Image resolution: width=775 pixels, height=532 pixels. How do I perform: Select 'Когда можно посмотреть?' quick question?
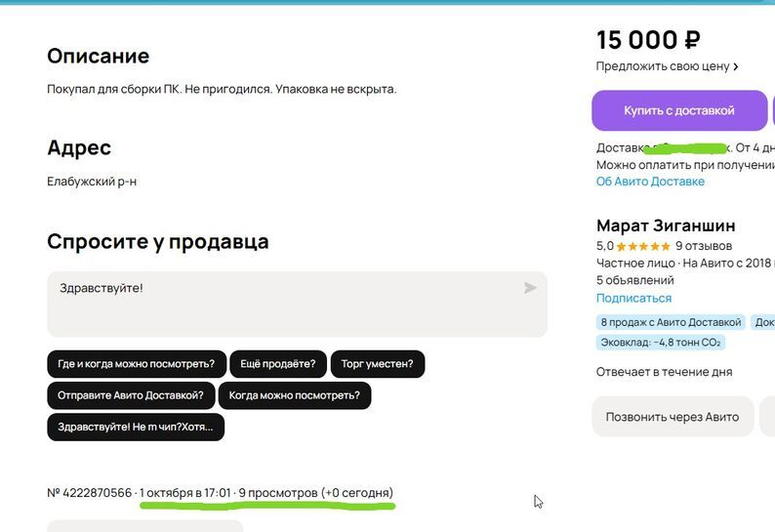click(x=295, y=395)
